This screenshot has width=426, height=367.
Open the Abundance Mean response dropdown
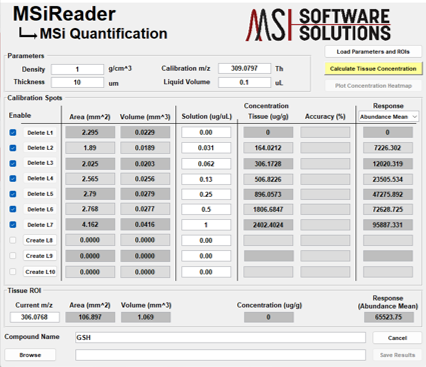pos(389,117)
